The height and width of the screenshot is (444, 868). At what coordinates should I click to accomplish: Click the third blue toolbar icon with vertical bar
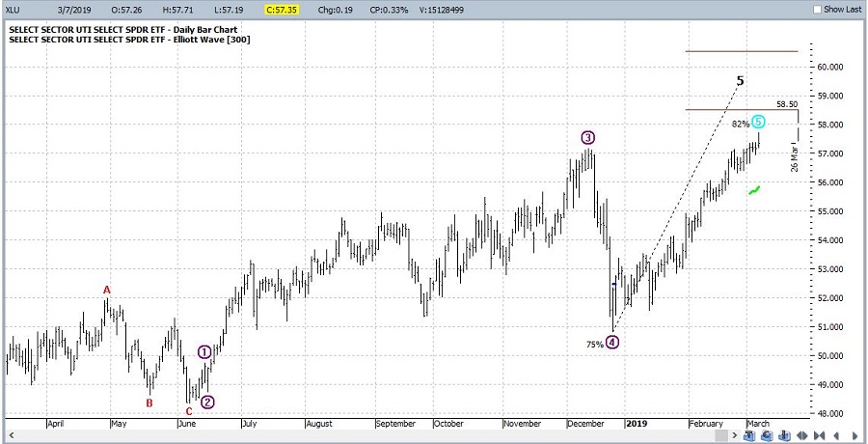point(784,436)
